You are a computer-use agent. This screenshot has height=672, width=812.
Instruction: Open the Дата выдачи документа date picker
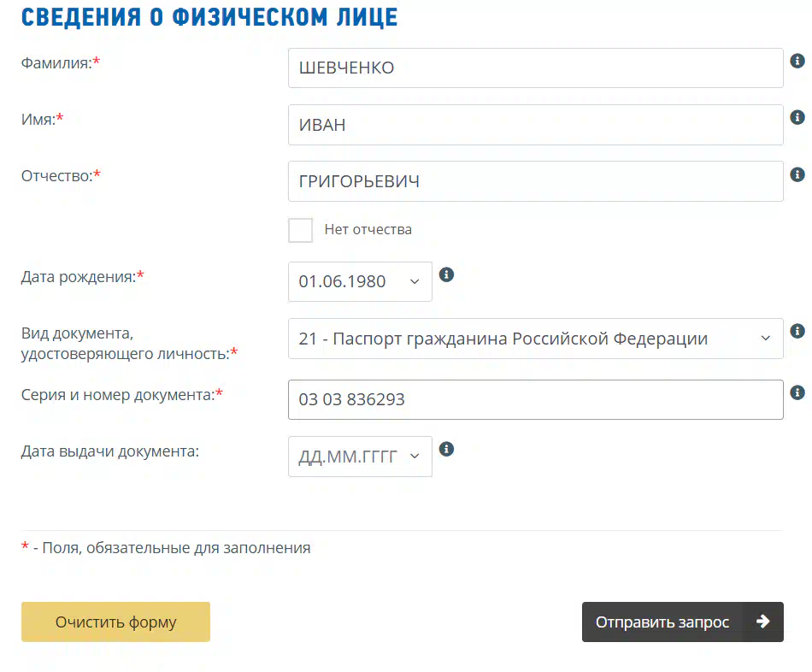[x=360, y=457]
